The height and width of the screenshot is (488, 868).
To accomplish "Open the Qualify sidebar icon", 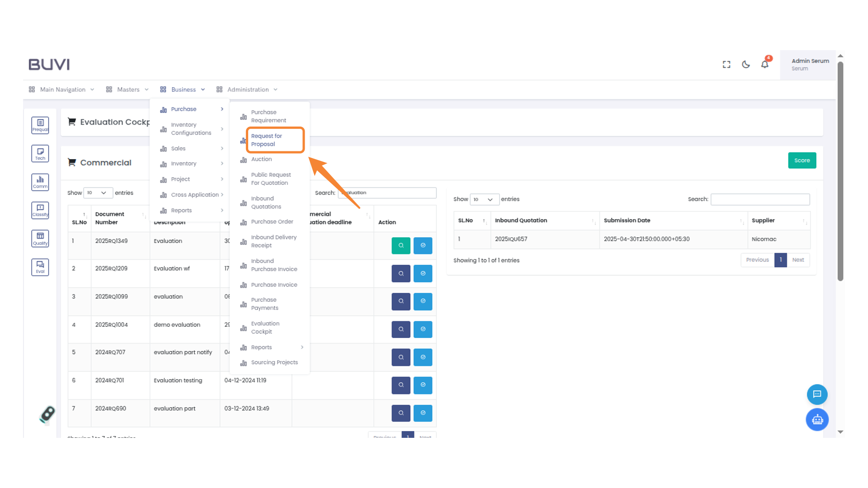I will pos(40,239).
